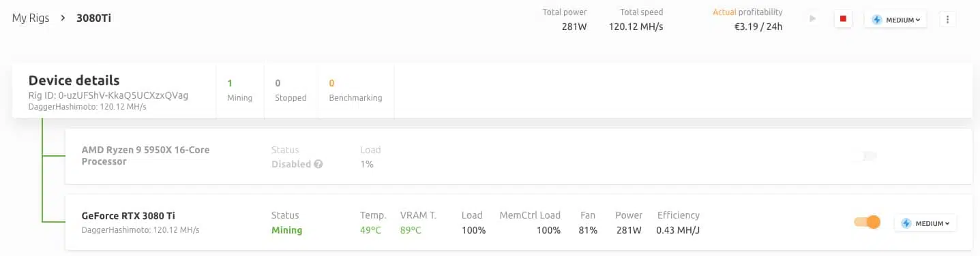Open the three-dot rig options menu
Viewport: 980px width, 256px height.
pyautogui.click(x=948, y=19)
